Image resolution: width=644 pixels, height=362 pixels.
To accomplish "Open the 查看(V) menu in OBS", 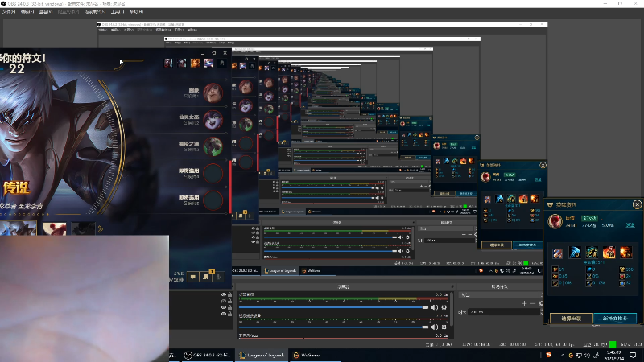I will 46,12.
